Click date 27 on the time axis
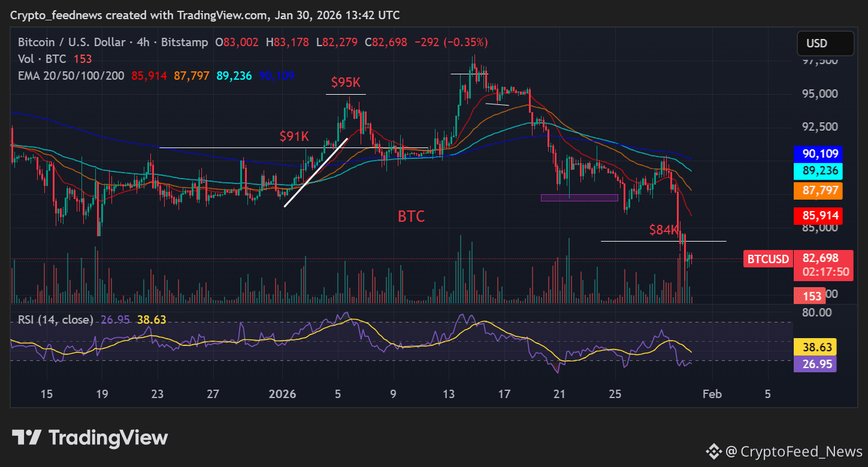This screenshot has height=467, width=868. click(x=213, y=394)
